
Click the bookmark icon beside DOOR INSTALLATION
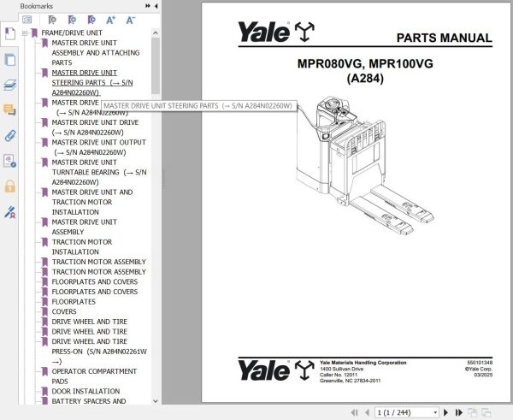(44, 391)
